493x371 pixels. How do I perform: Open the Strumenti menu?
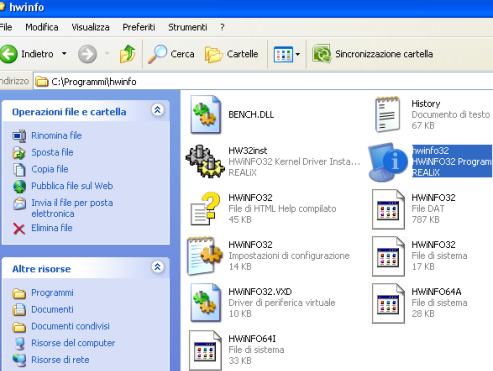187,27
